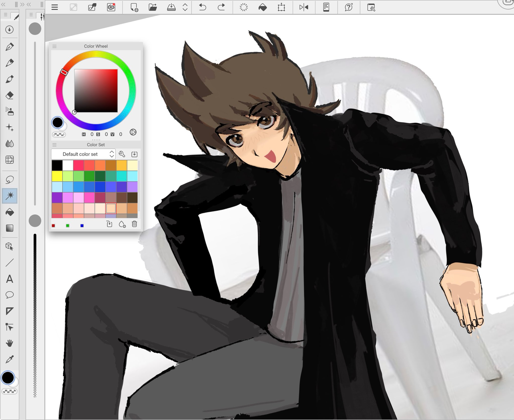Image resolution: width=514 pixels, height=420 pixels.
Task: Create new canvas document
Action: click(134, 7)
